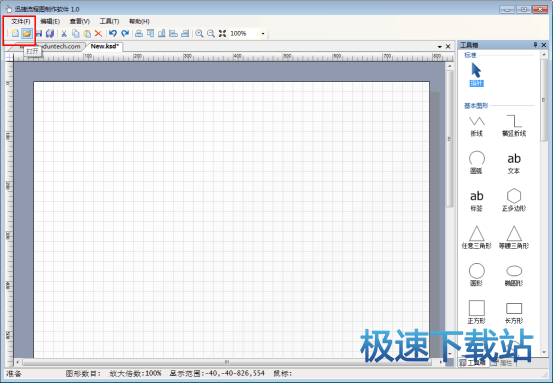554x383 pixels.
Task: Click the Undo arrow icon
Action: point(113,34)
